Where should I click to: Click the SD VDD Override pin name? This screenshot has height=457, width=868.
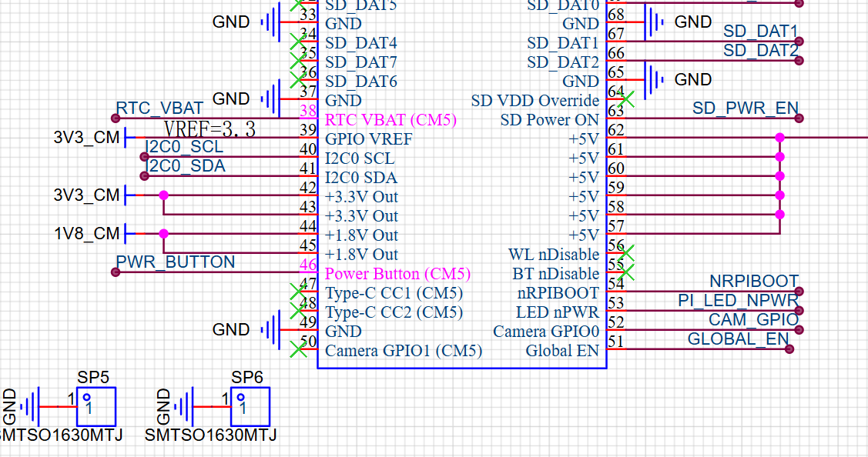click(535, 101)
